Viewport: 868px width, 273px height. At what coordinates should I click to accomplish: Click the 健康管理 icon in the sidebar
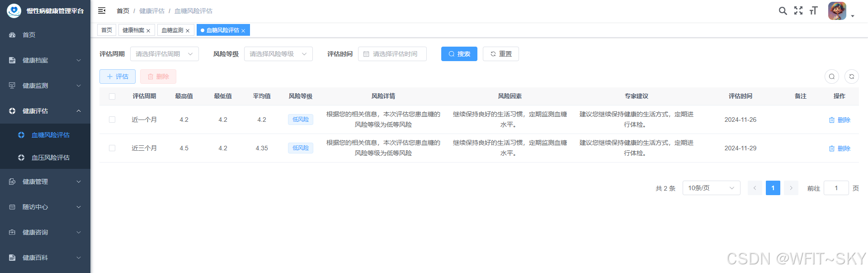coord(12,182)
